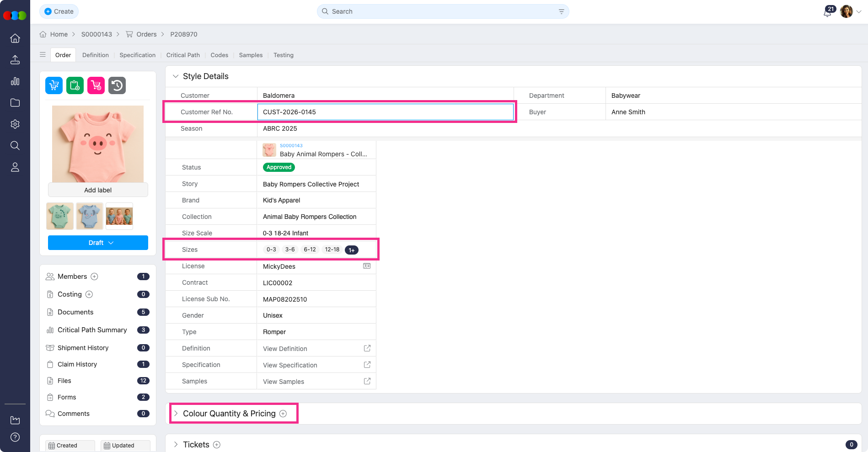The width and height of the screenshot is (868, 452).
Task: Select the blue elephant romper thumbnail
Action: tap(90, 216)
